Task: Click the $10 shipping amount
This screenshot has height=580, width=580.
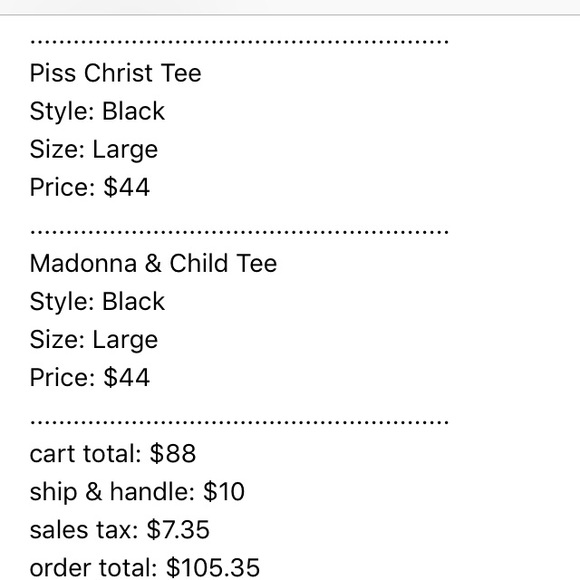Action: pos(224,492)
